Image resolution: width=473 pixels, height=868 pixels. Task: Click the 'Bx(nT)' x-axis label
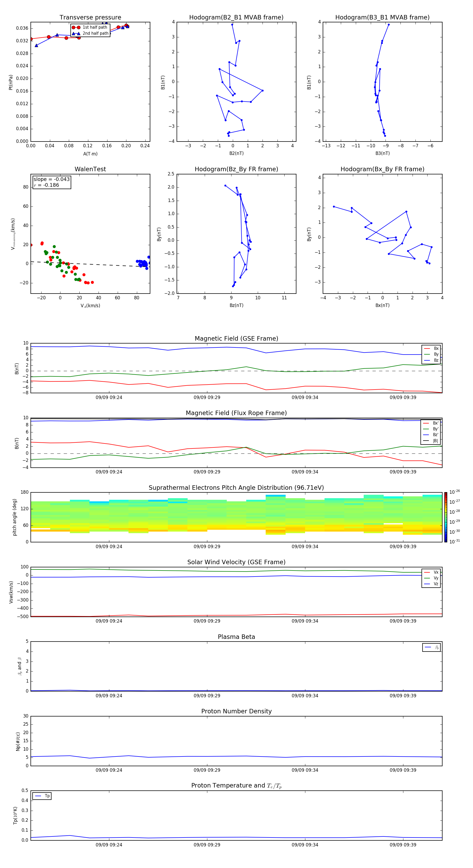(x=382, y=305)
